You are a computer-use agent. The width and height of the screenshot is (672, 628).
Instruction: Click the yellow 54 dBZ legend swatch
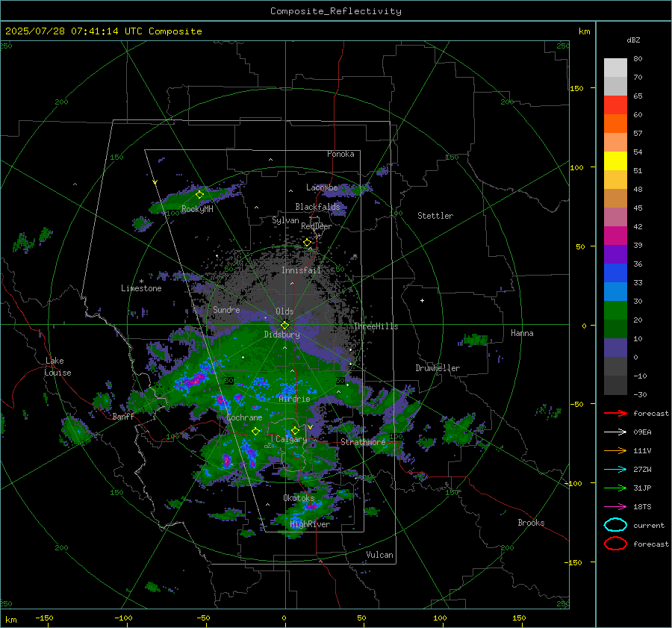[615, 161]
